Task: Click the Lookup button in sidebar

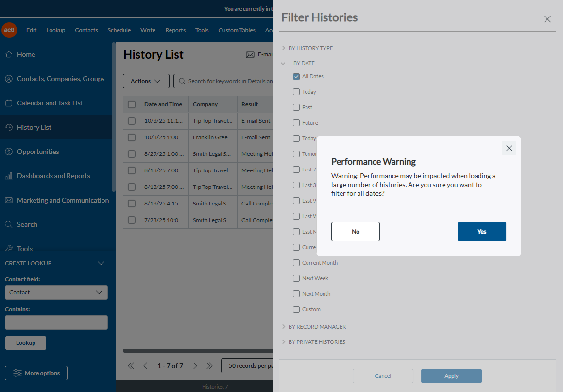Action: pyautogui.click(x=25, y=343)
